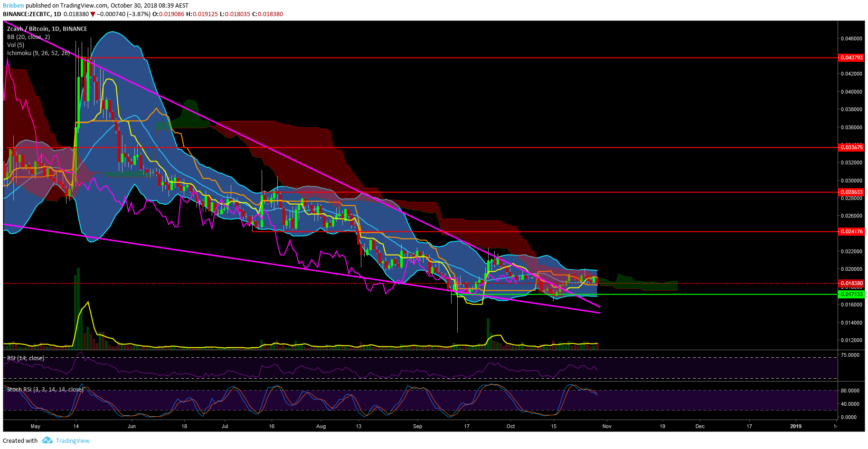Click the Nov date on time axis
The width and height of the screenshot is (868, 449).
tap(607, 426)
